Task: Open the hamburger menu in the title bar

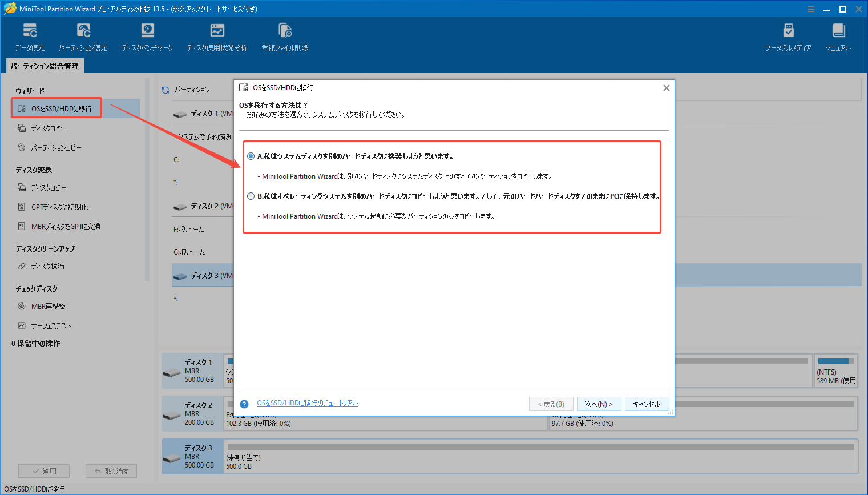Action: [x=811, y=9]
